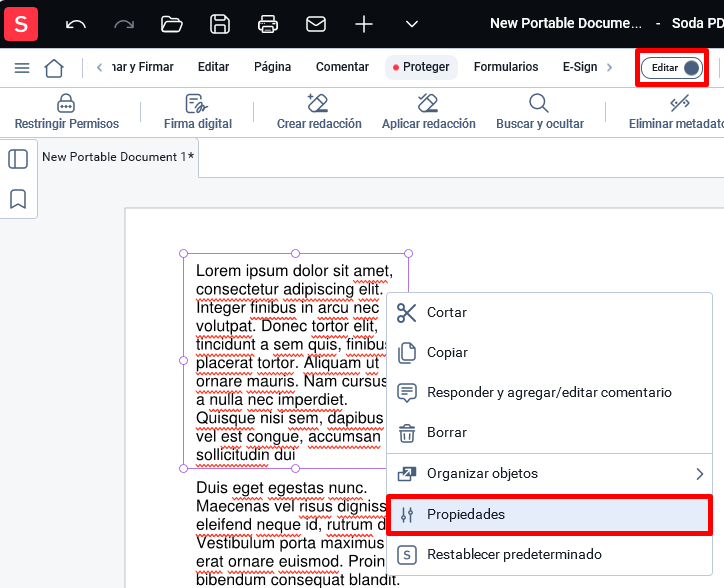724x588 pixels.
Task: Open the Comentar tab
Action: (x=342, y=67)
